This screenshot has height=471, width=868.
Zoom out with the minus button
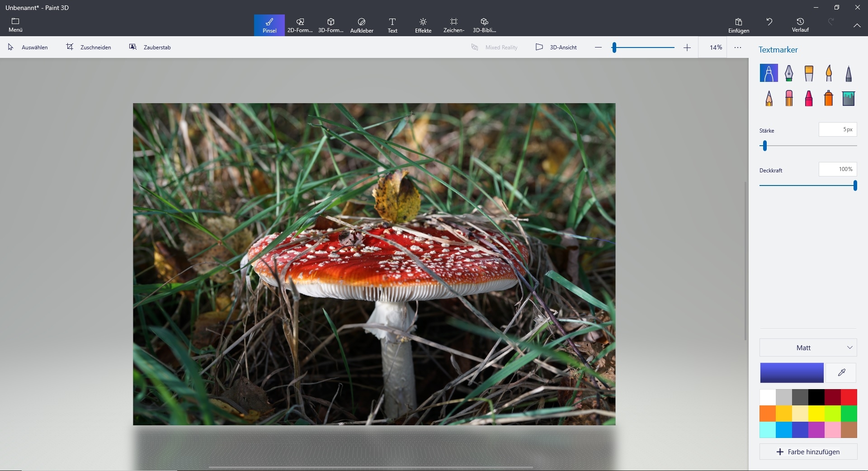598,48
